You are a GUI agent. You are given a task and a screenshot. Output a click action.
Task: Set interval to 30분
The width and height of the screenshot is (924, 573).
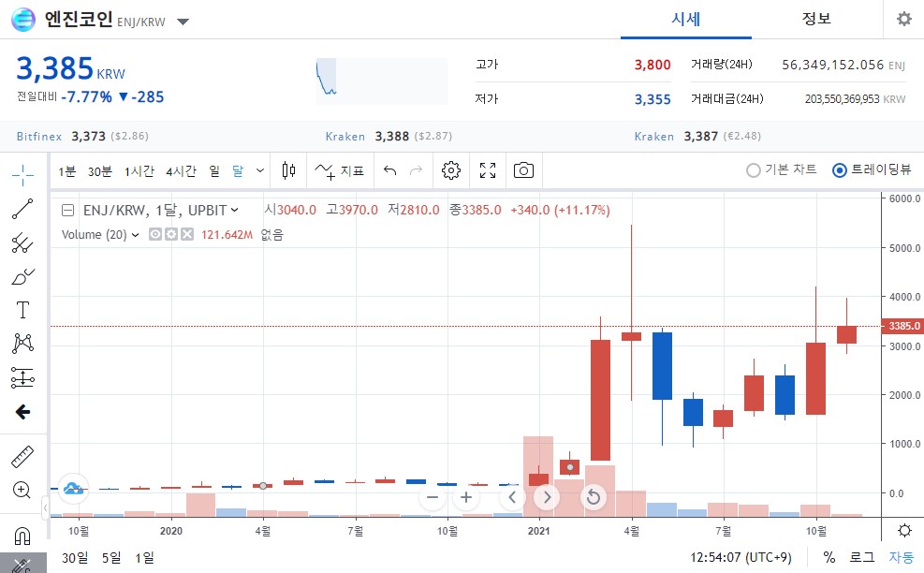pos(99,171)
